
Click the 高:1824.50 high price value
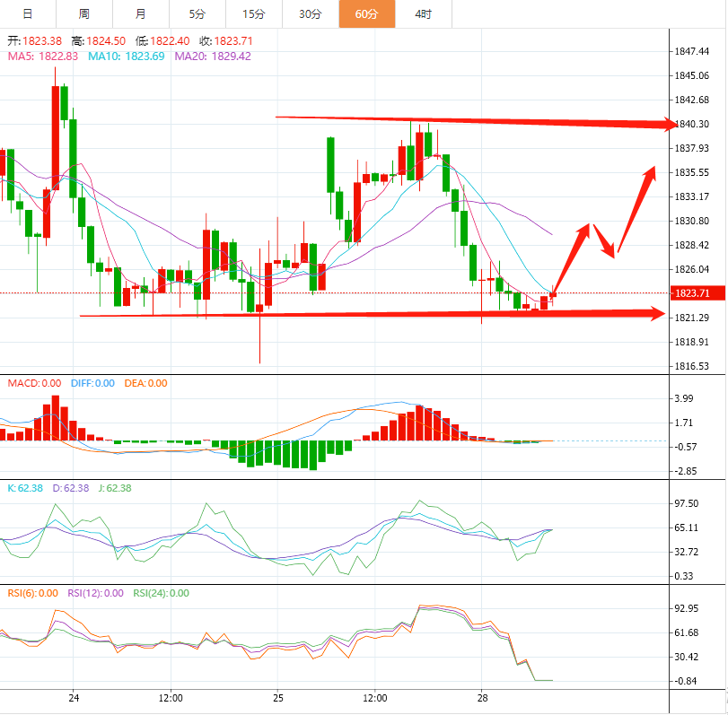pyautogui.click(x=99, y=41)
